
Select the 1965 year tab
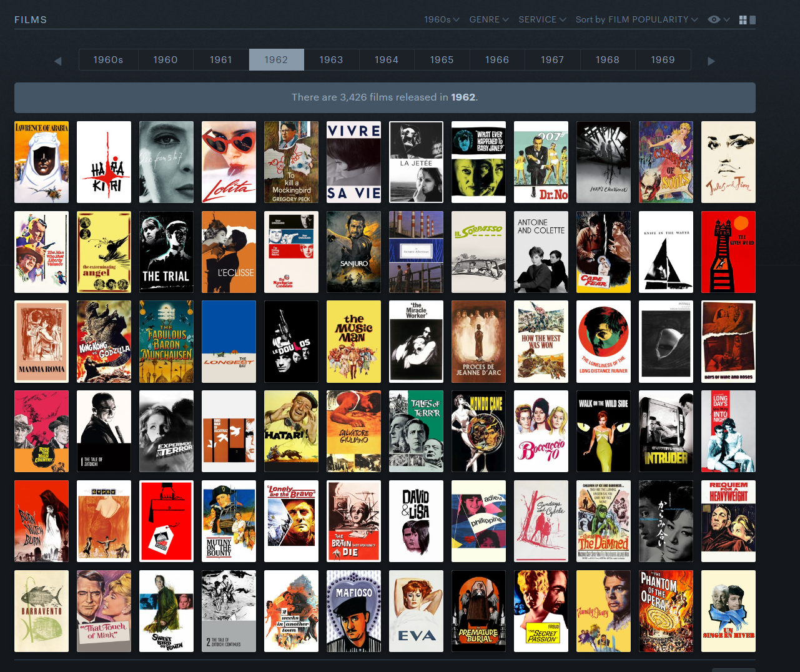pyautogui.click(x=442, y=60)
